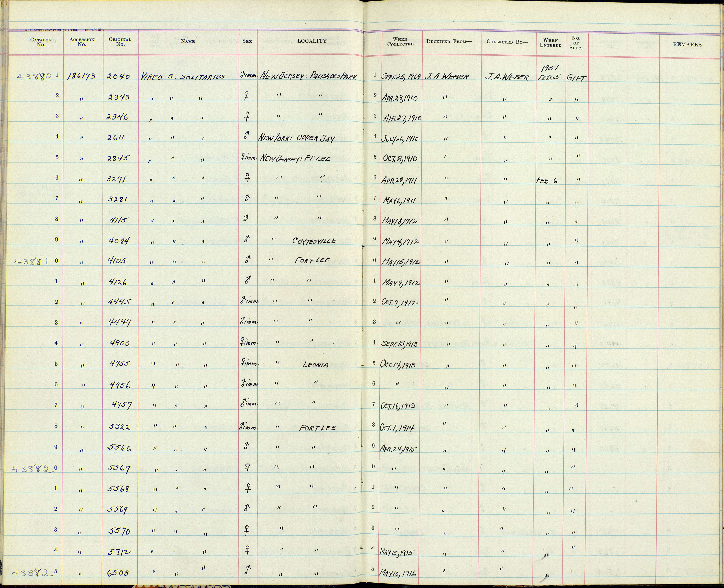The height and width of the screenshot is (588, 724).
Task: Click original number 2346
Action: coord(118,117)
